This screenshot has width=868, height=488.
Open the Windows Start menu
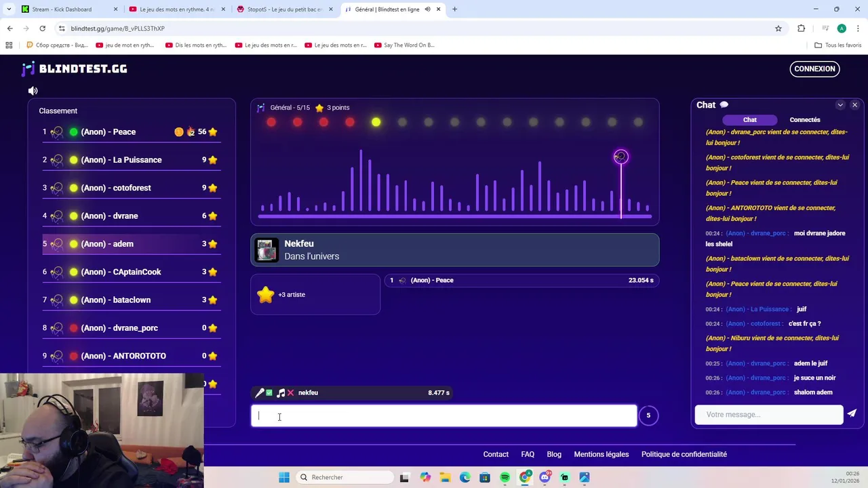284,477
